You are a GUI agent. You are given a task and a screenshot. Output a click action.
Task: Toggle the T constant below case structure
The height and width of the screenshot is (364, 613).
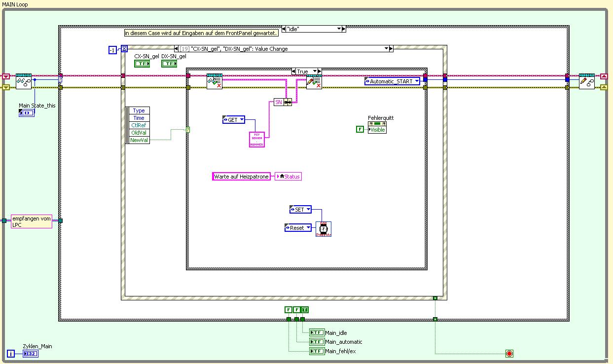(305, 310)
